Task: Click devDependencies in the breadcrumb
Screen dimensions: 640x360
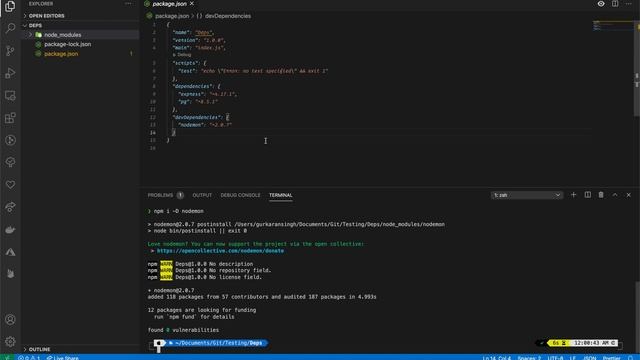Action: pyautogui.click(x=228, y=16)
